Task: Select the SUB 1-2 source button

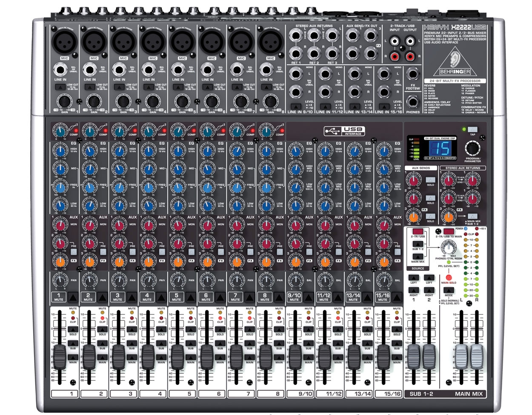Action: (x=418, y=243)
